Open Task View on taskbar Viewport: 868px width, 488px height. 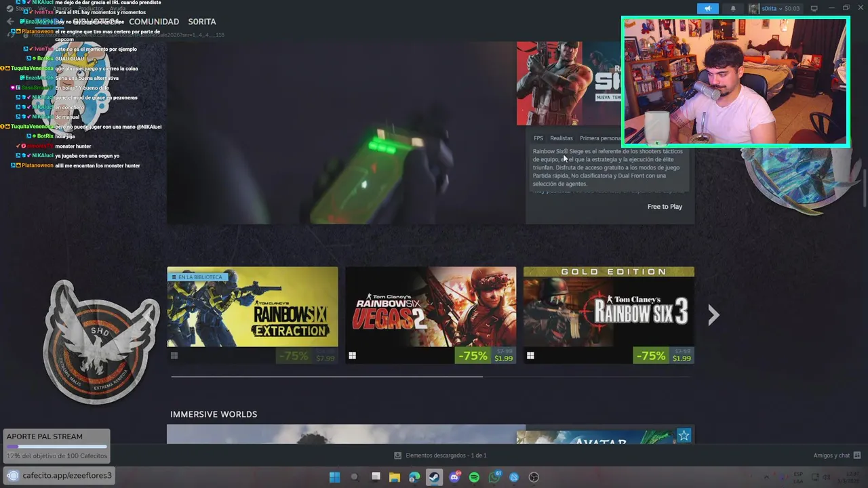click(376, 477)
